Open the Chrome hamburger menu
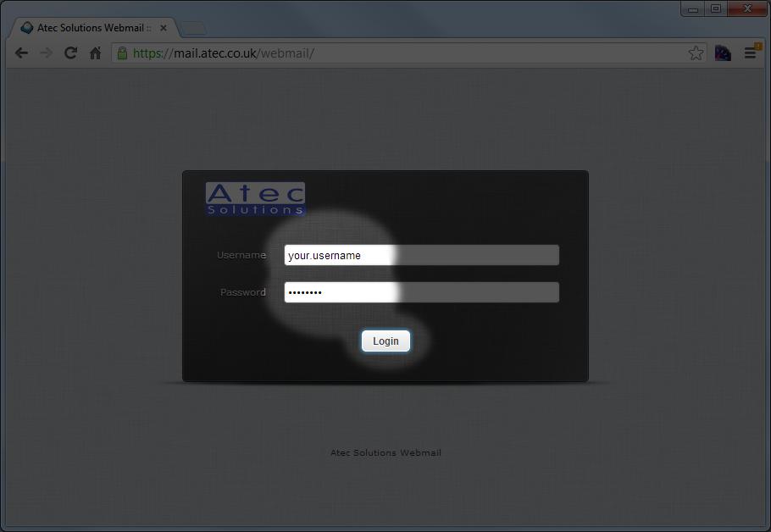 [x=750, y=53]
